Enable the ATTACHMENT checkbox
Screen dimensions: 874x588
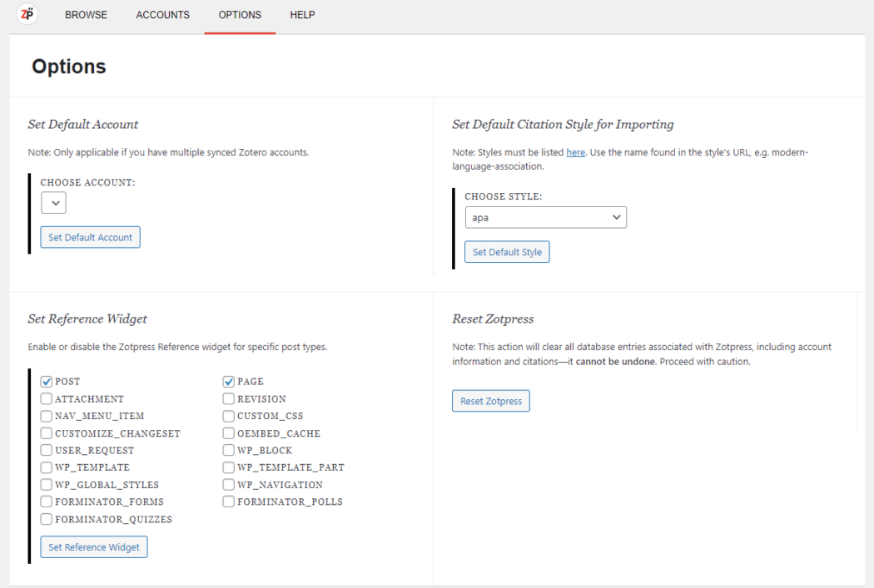47,399
